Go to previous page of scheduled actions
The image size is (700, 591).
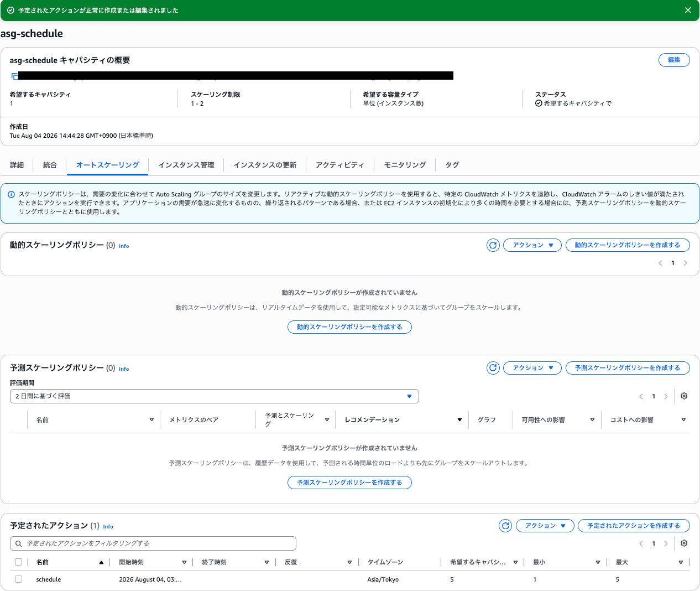pyautogui.click(x=641, y=543)
